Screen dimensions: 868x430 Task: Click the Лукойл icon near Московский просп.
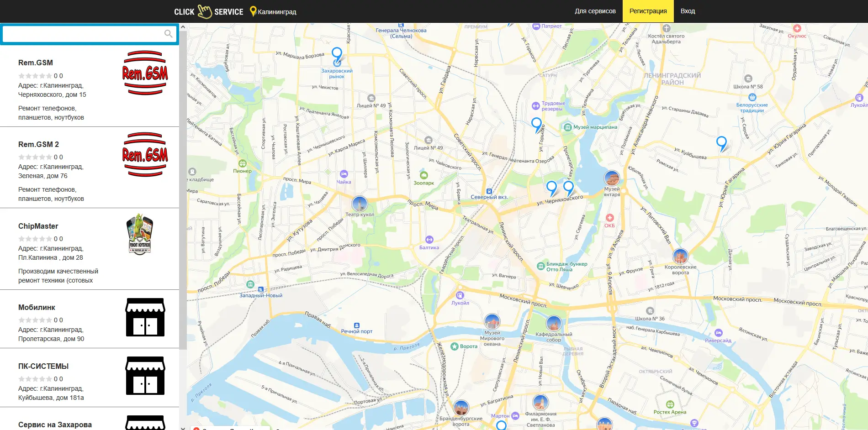tap(460, 295)
